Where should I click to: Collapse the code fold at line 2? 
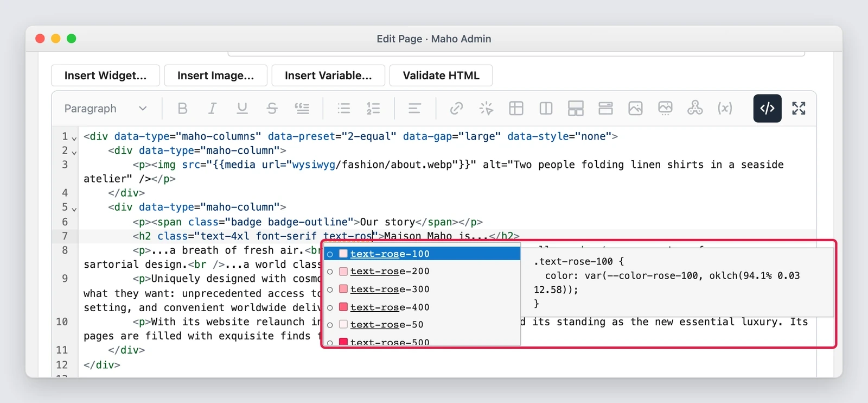point(74,153)
